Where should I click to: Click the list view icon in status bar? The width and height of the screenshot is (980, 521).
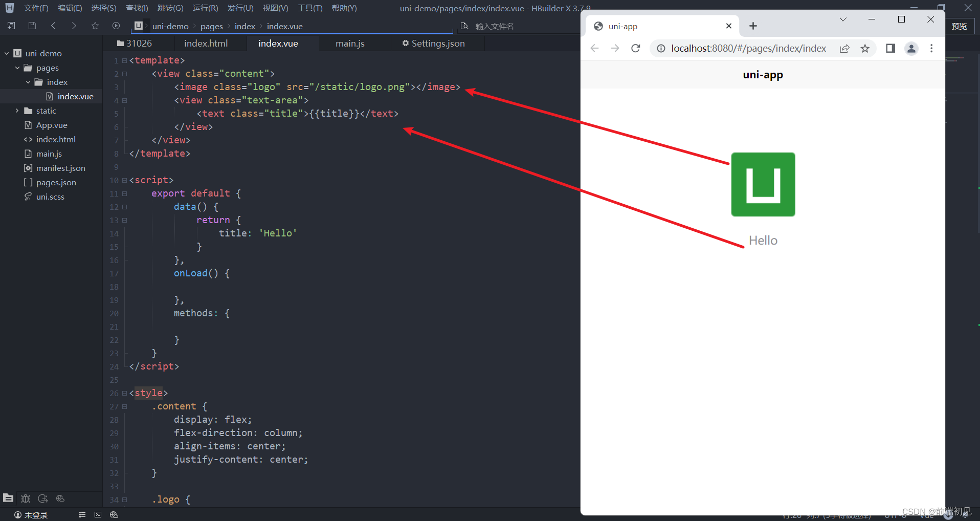point(82,515)
